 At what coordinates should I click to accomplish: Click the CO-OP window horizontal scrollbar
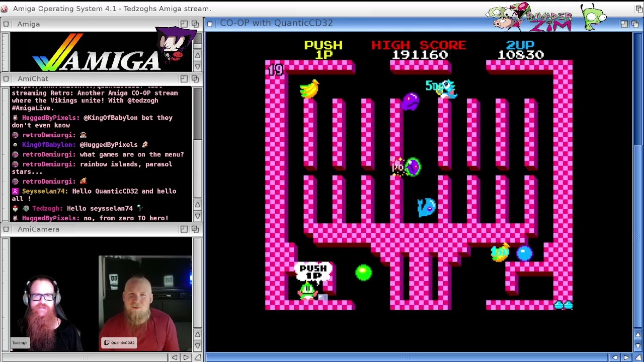[408, 357]
